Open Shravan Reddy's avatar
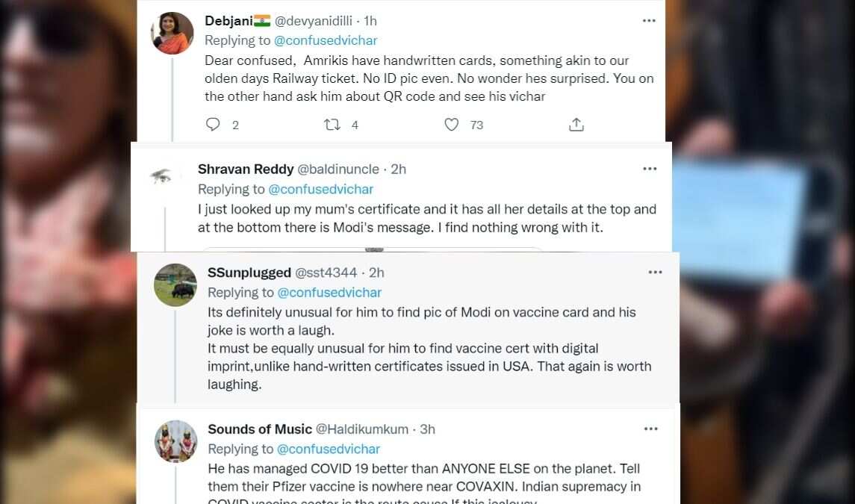Image resolution: width=855 pixels, height=504 pixels. click(x=161, y=175)
